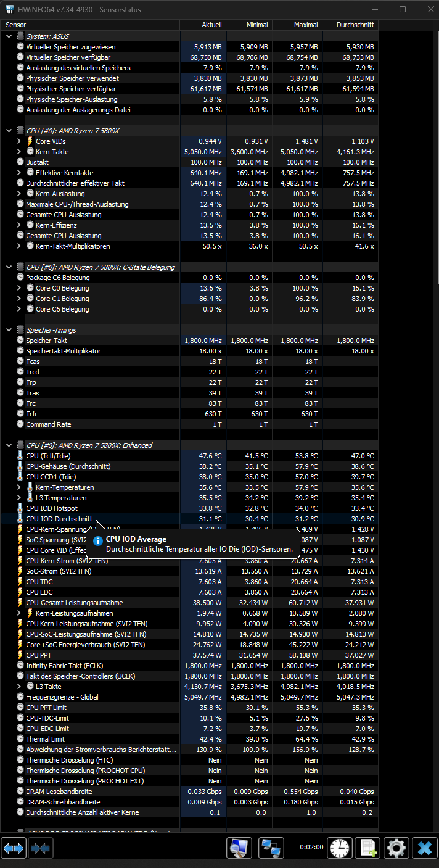439x868 pixels.
Task: Click the 0:02:00 elapsed time display
Action: pyautogui.click(x=311, y=848)
